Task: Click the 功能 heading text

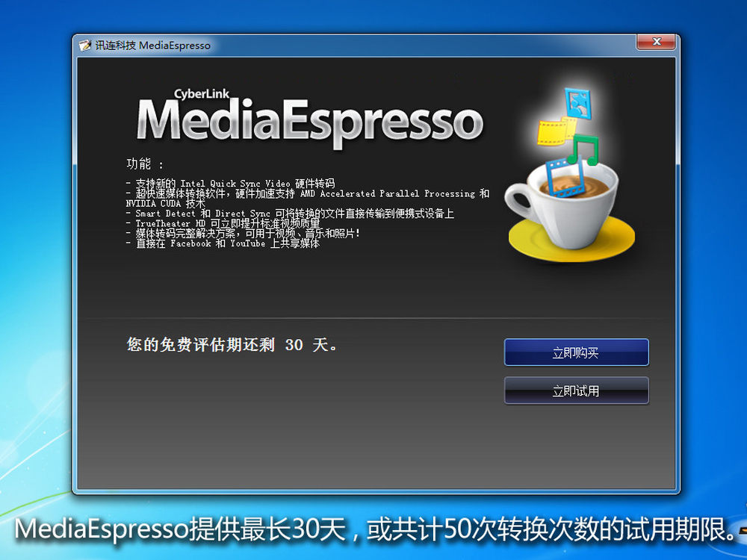Action: coord(146,164)
